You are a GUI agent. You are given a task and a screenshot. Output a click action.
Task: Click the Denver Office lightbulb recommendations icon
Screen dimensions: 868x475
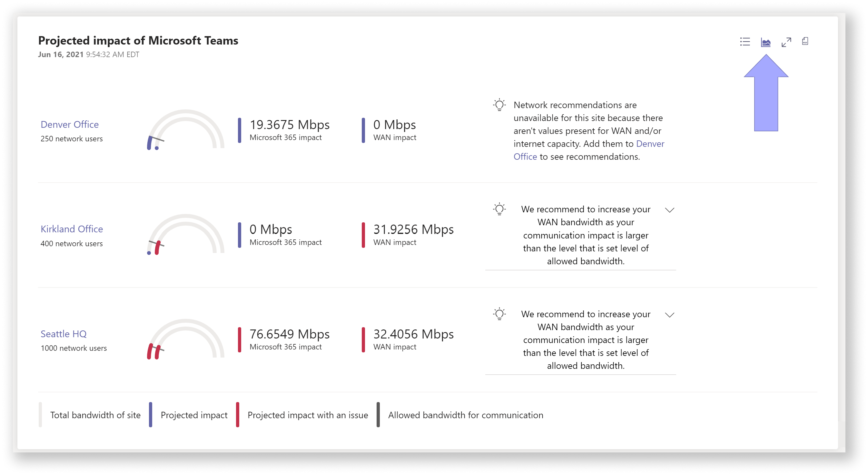tap(499, 105)
